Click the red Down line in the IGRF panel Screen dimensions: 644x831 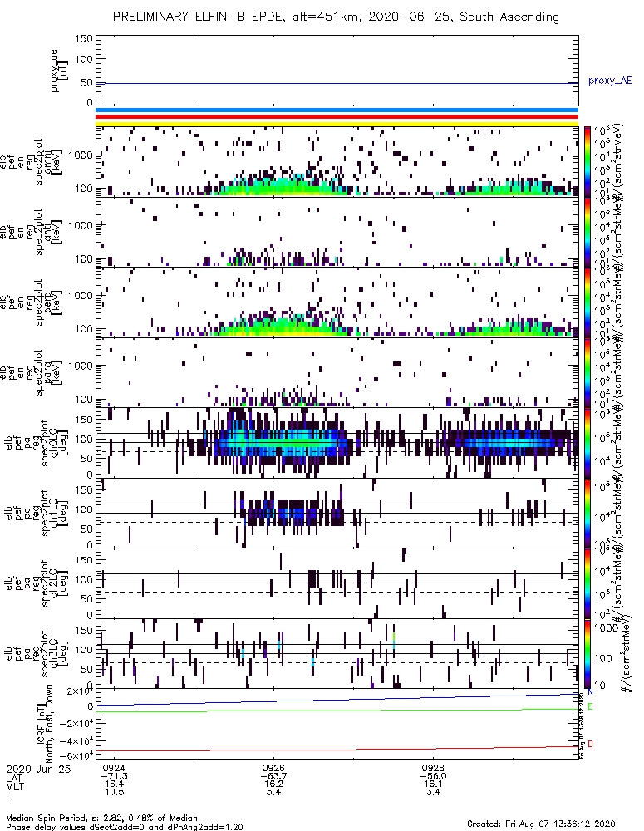point(337,749)
